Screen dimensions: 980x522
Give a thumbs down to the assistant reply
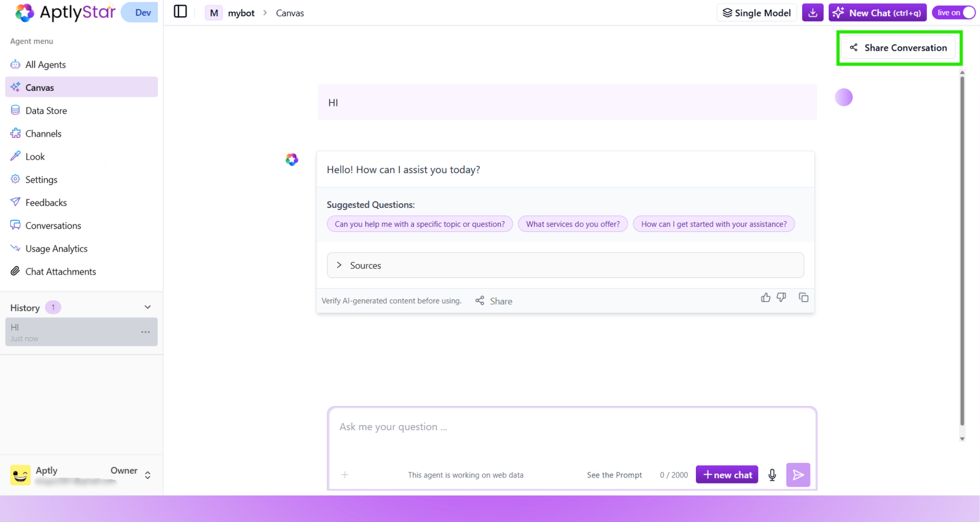782,297
